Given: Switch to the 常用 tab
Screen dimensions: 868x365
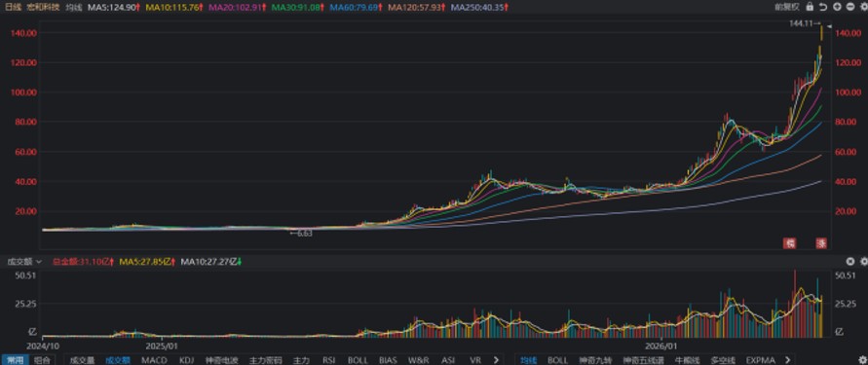Looking at the screenshot, I should tap(15, 360).
